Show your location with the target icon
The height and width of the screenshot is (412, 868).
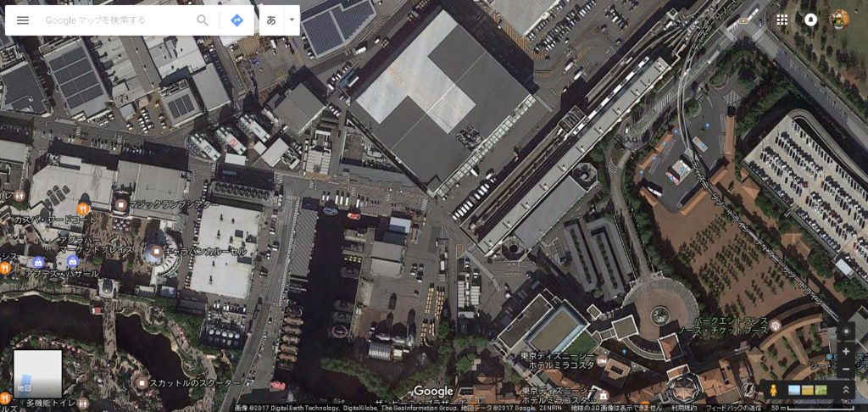coord(845,331)
